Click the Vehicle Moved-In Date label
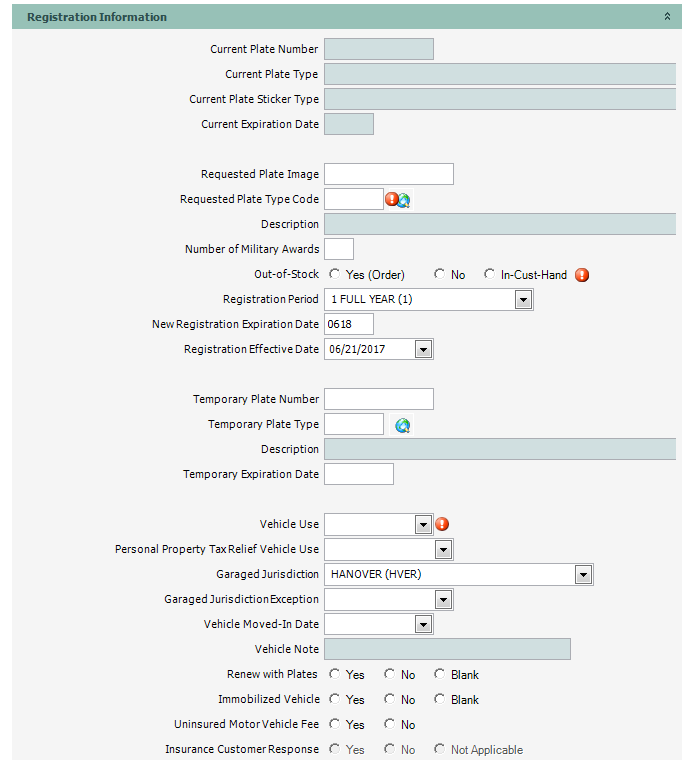Viewport: 693px width, 760px height. click(x=261, y=624)
